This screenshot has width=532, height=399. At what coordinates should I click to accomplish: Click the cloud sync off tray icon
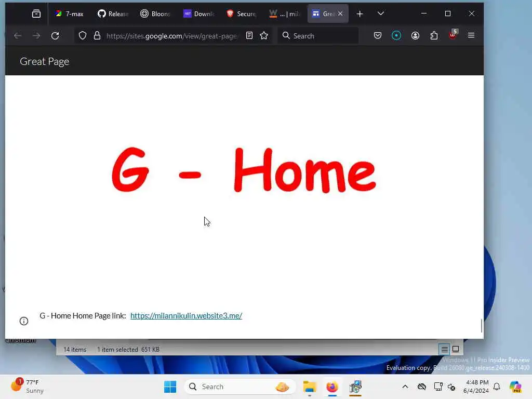point(422,387)
